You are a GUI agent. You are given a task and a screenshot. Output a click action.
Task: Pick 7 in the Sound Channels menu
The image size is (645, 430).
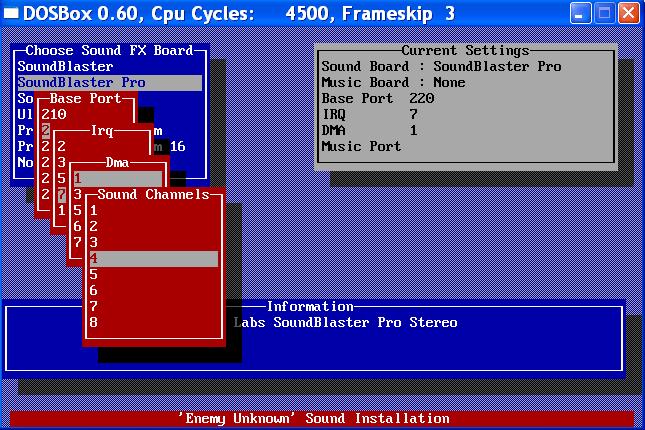tap(154, 307)
